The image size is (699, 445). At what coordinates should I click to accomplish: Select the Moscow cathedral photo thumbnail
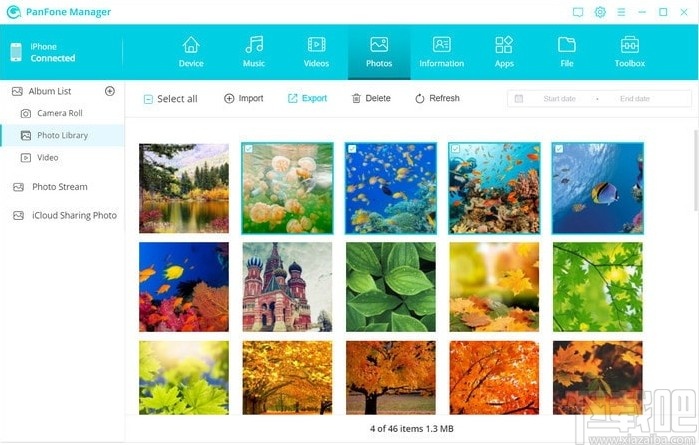(287, 287)
